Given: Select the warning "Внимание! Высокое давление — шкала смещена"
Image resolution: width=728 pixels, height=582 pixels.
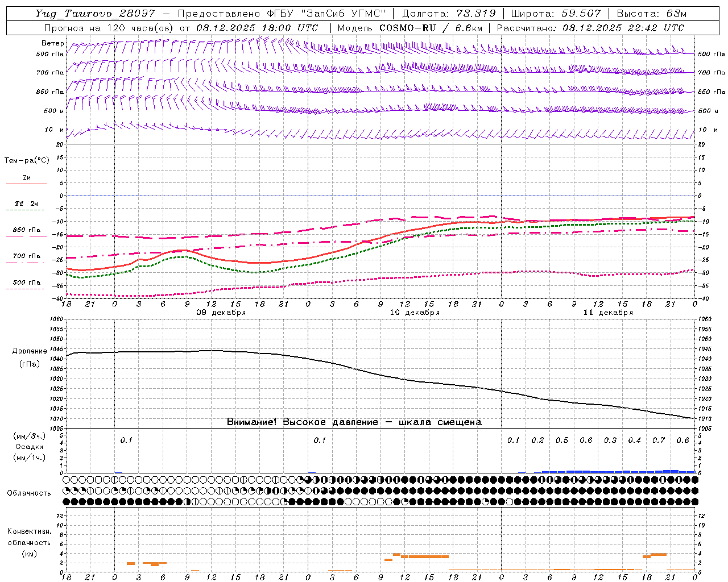Looking at the screenshot, I should [354, 422].
